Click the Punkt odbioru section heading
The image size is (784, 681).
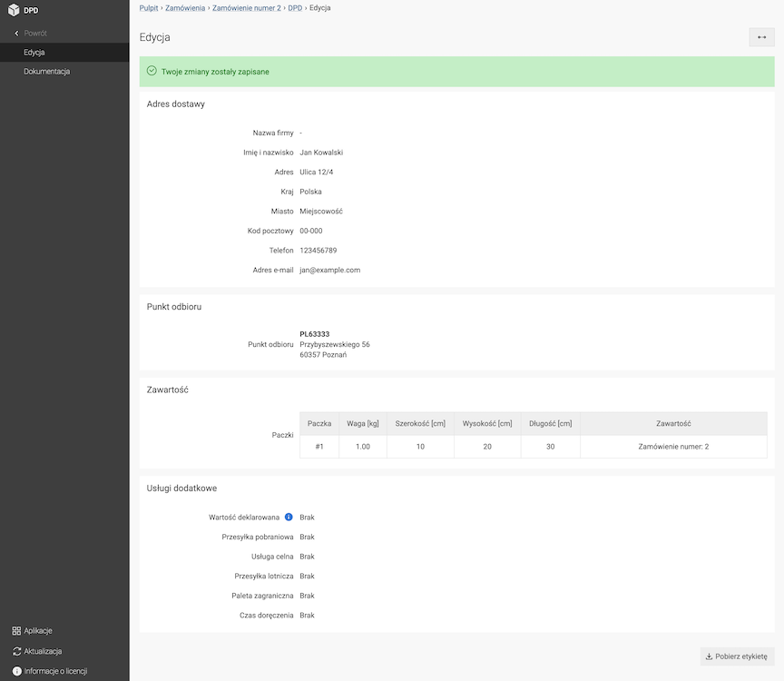tap(174, 307)
